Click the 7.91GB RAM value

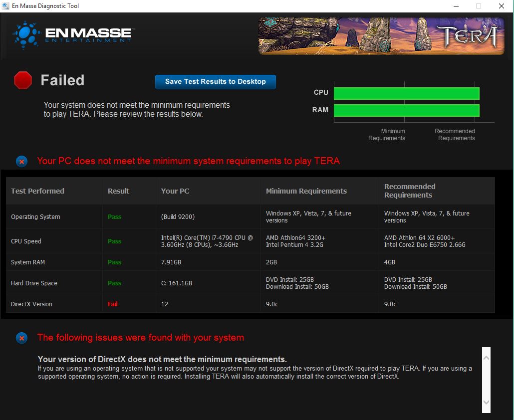pos(171,262)
